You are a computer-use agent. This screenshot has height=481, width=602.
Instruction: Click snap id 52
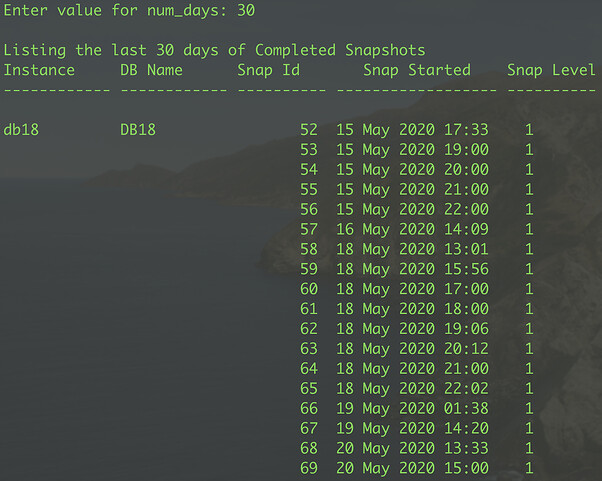tap(309, 130)
